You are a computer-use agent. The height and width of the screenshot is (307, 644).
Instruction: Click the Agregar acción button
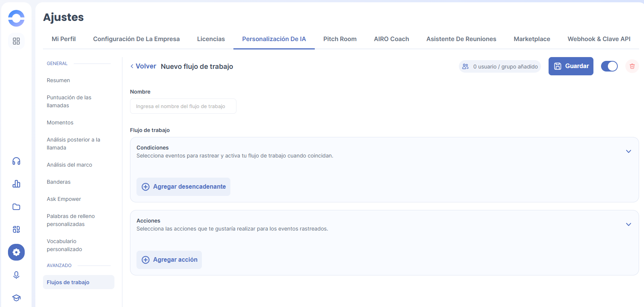tap(169, 260)
